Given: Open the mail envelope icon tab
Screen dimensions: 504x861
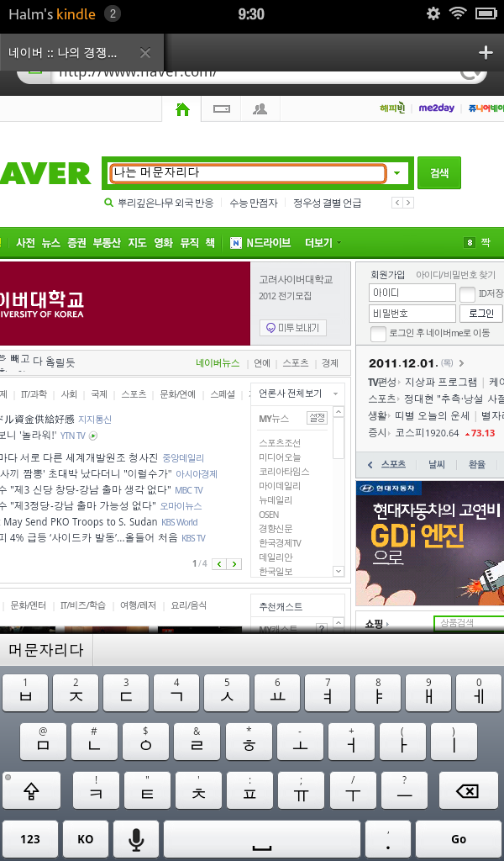Looking at the screenshot, I should tap(222, 109).
